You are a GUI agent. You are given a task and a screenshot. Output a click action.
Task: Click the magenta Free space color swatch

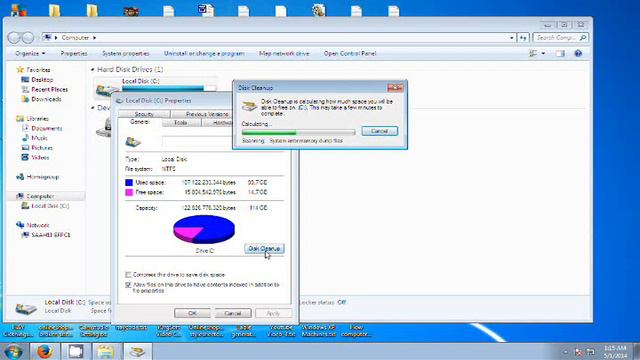click(129, 192)
